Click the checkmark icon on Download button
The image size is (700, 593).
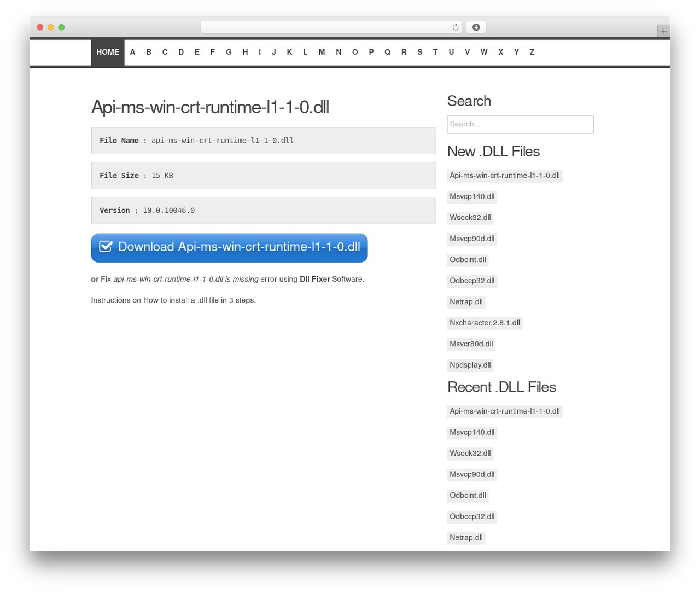point(106,247)
